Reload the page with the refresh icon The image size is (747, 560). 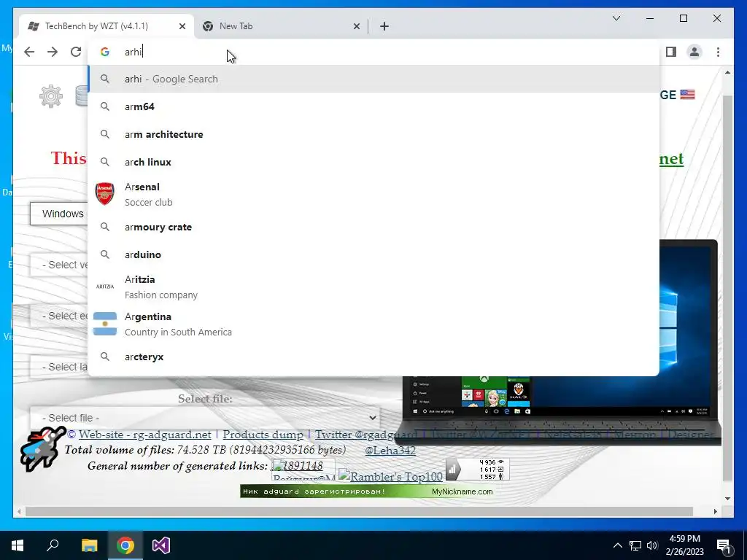pos(76,52)
